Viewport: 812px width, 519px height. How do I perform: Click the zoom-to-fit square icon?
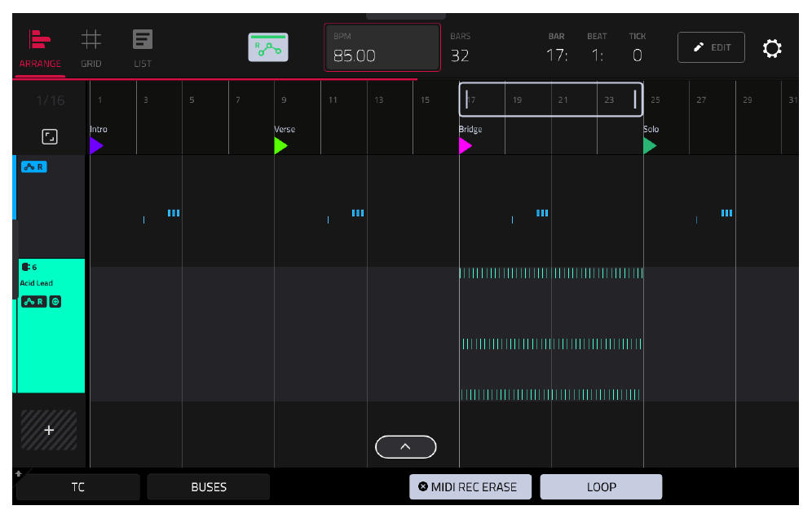point(50,137)
